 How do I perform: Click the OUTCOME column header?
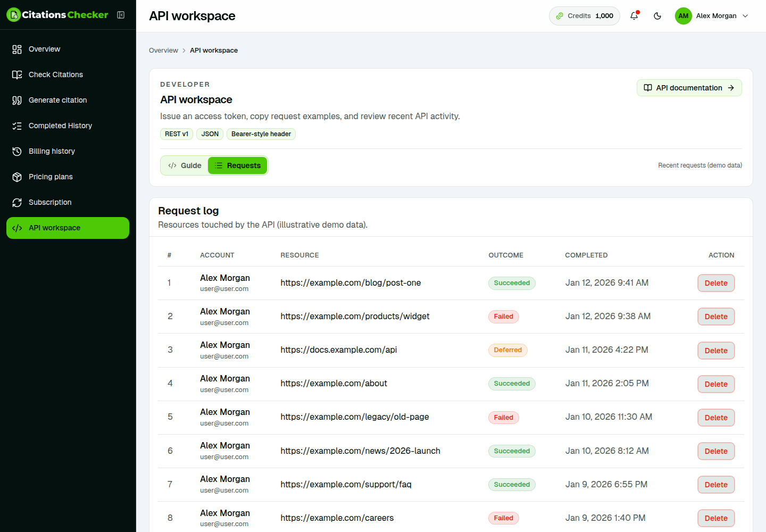pos(506,255)
